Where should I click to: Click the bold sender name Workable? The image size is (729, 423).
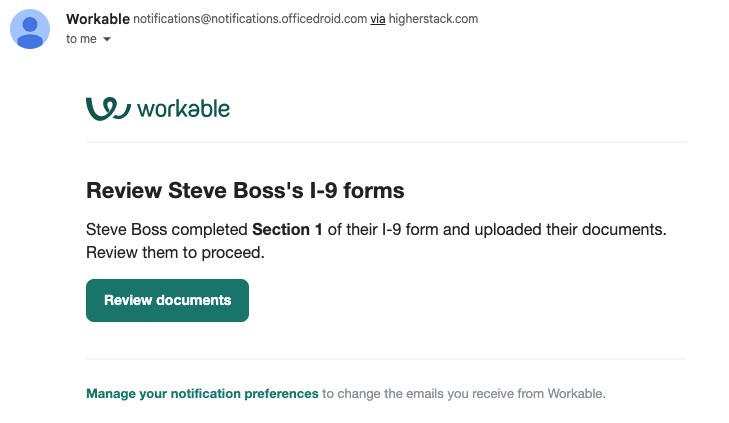[x=97, y=19]
